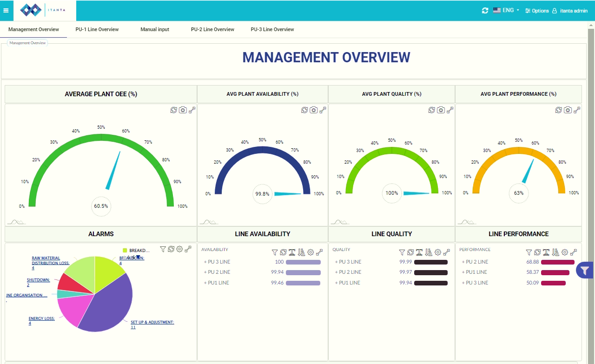
Task: Click sort icon in Line Quality panel
Action: pos(429,252)
